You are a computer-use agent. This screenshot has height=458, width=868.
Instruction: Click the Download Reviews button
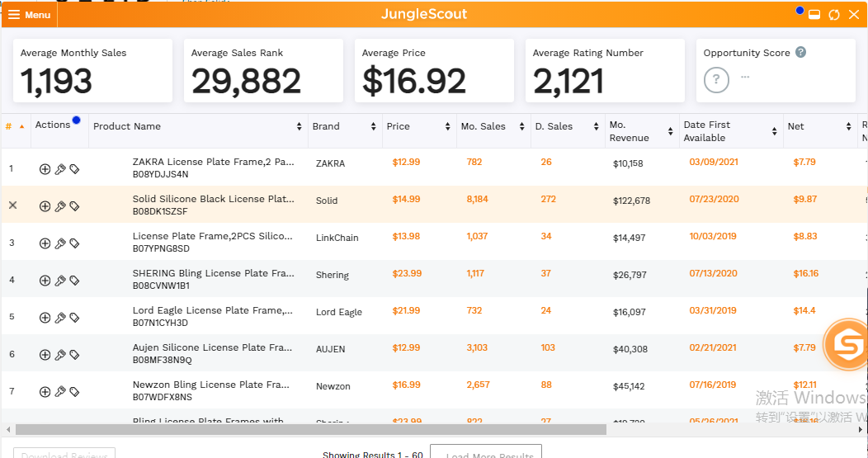point(64,453)
